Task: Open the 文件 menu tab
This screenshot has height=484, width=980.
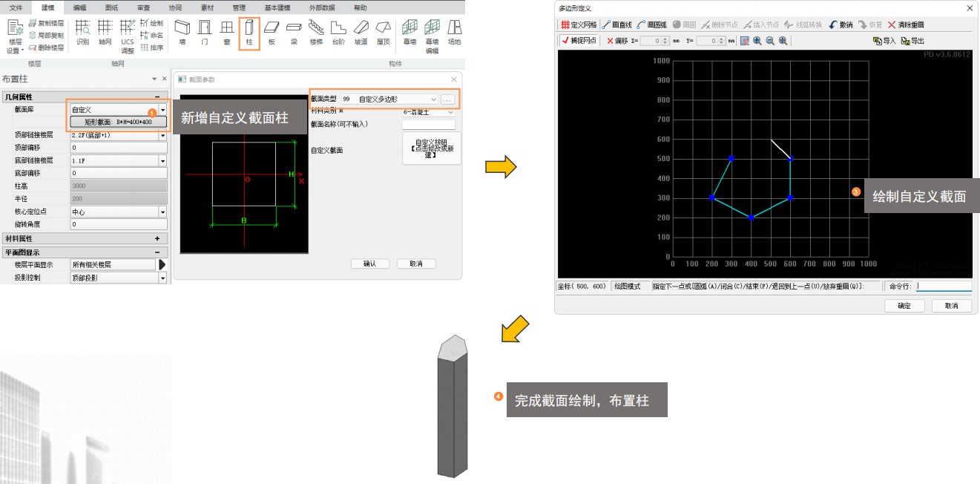Action: coord(16,7)
